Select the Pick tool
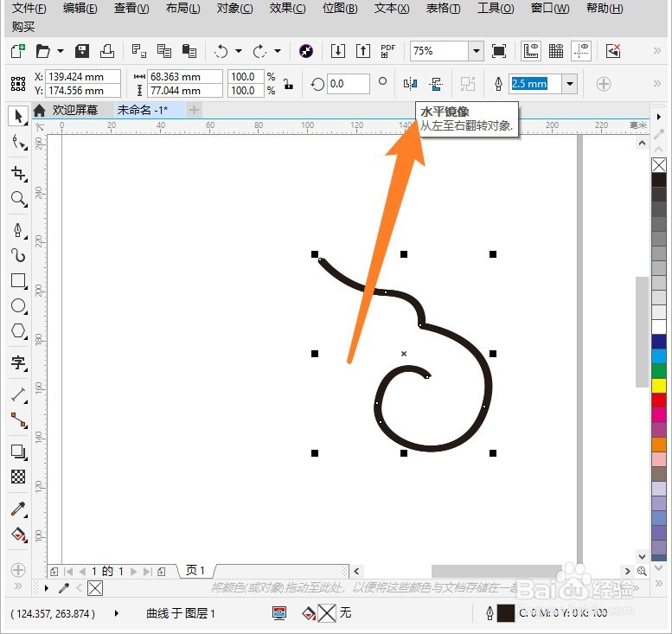Screen dimensions: 672x634 coord(18,116)
